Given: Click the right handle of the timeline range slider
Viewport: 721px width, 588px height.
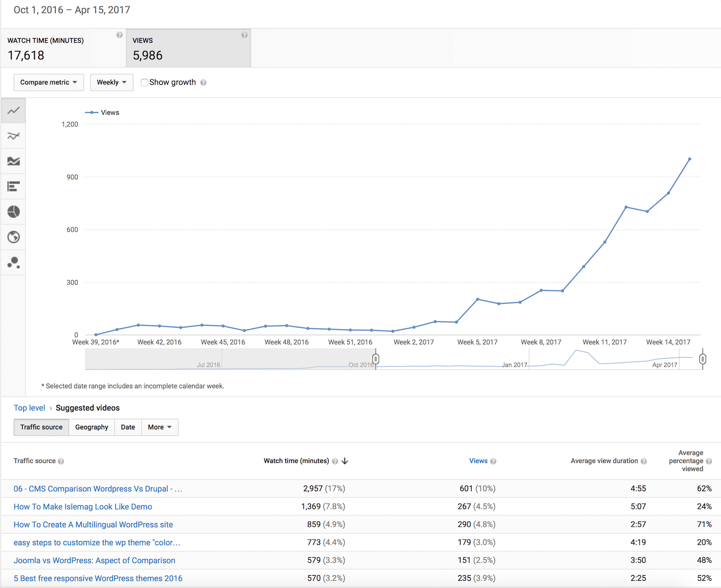Looking at the screenshot, I should (702, 358).
